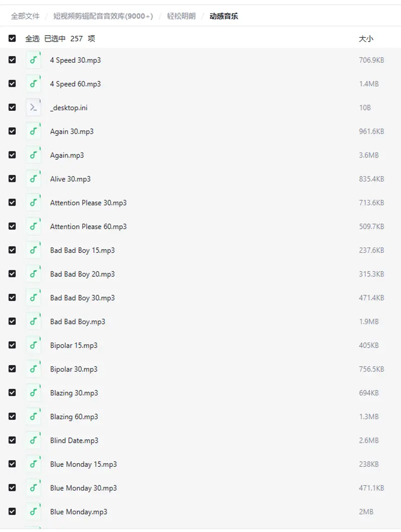Click the audio icon for Bad Bad Boy.mp3

[34, 322]
